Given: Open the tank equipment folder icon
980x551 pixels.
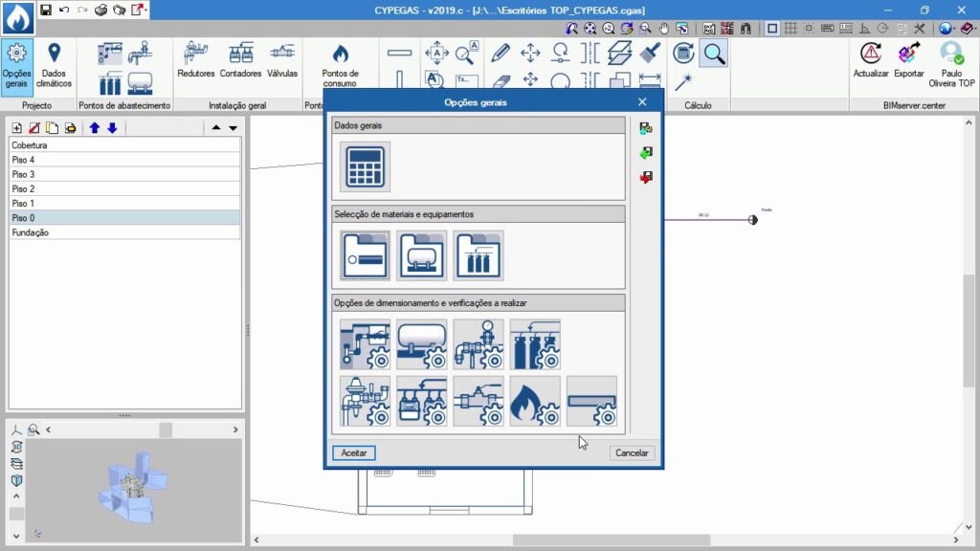Looking at the screenshot, I should 422,255.
